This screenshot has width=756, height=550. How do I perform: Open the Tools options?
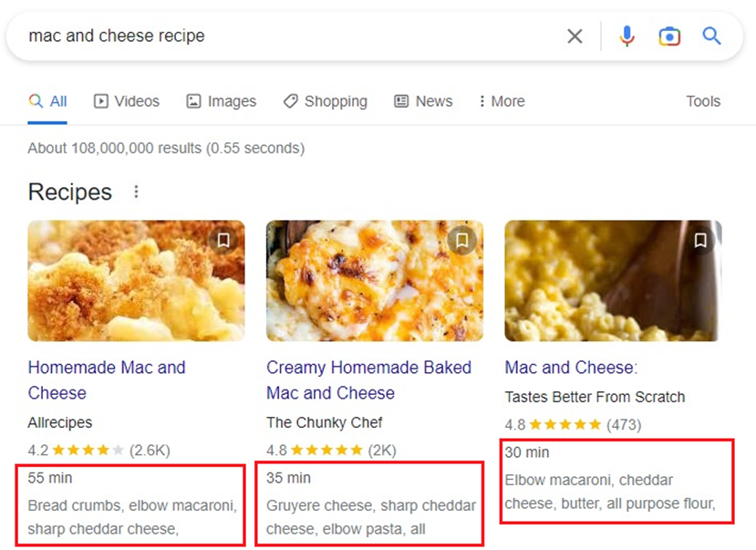pyautogui.click(x=703, y=101)
